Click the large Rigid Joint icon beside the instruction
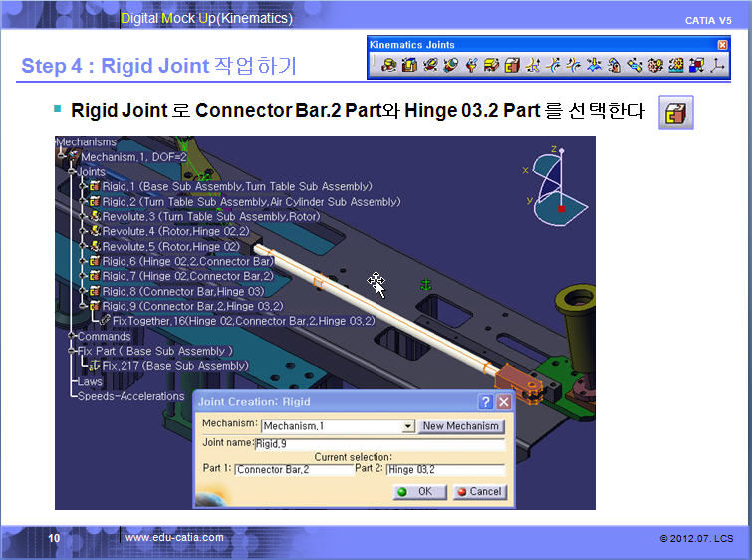 point(675,113)
